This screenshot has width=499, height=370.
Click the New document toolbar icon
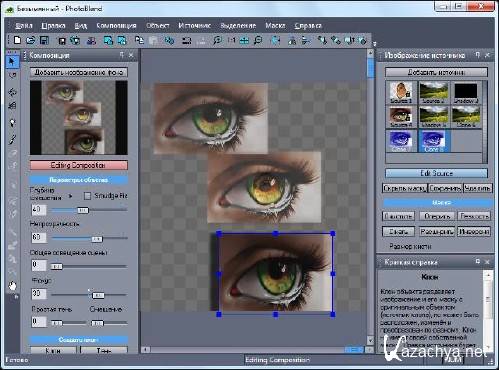pyautogui.click(x=17, y=40)
